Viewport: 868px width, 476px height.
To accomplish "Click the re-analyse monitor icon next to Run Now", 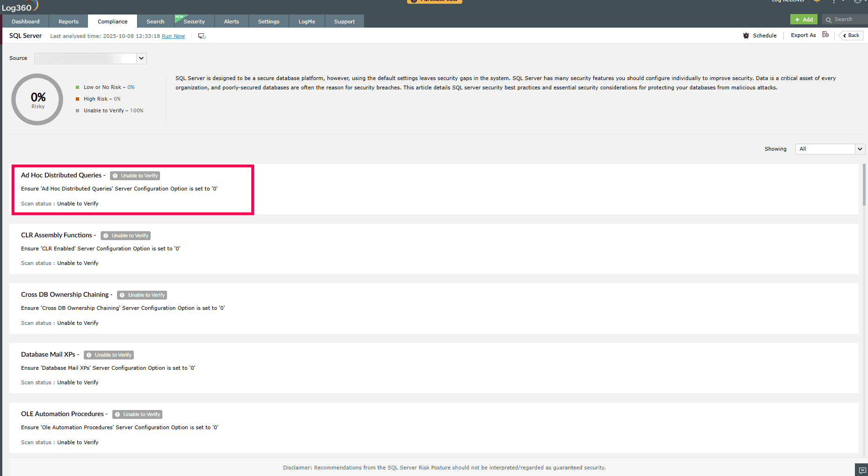I will (x=202, y=36).
